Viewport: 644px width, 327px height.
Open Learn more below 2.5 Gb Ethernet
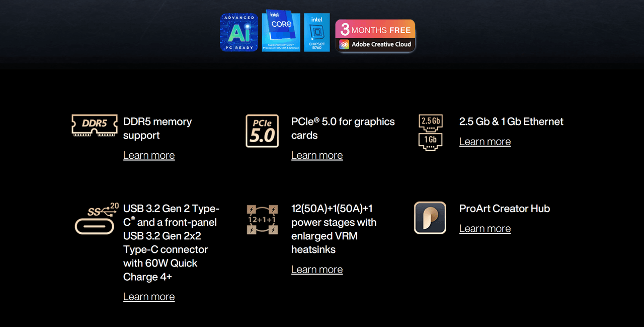485,142
